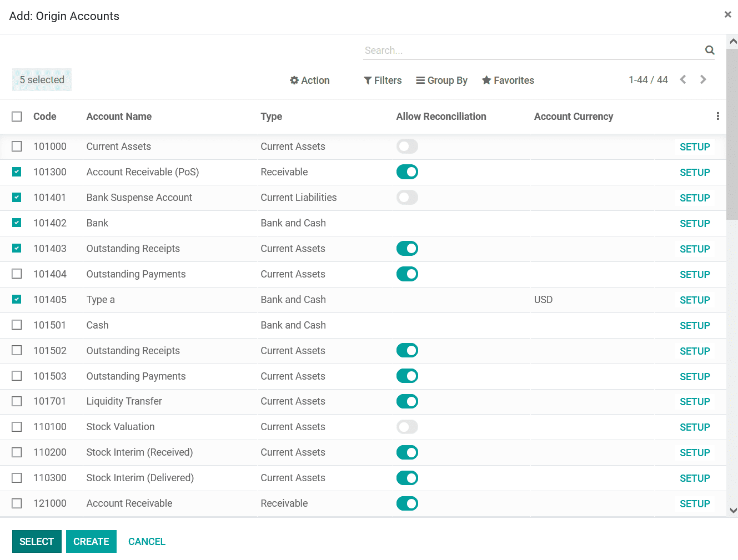The width and height of the screenshot is (738, 560).
Task: Check the 110100 Stock Valuation checkbox
Action: tap(17, 427)
